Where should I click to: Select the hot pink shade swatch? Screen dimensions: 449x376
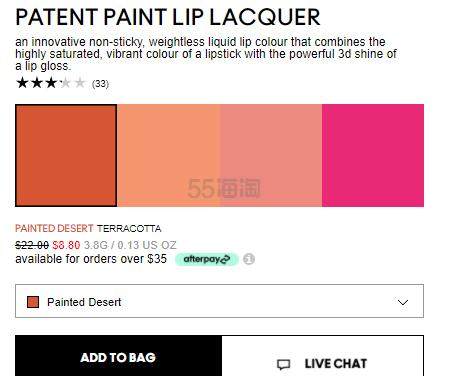click(x=373, y=155)
